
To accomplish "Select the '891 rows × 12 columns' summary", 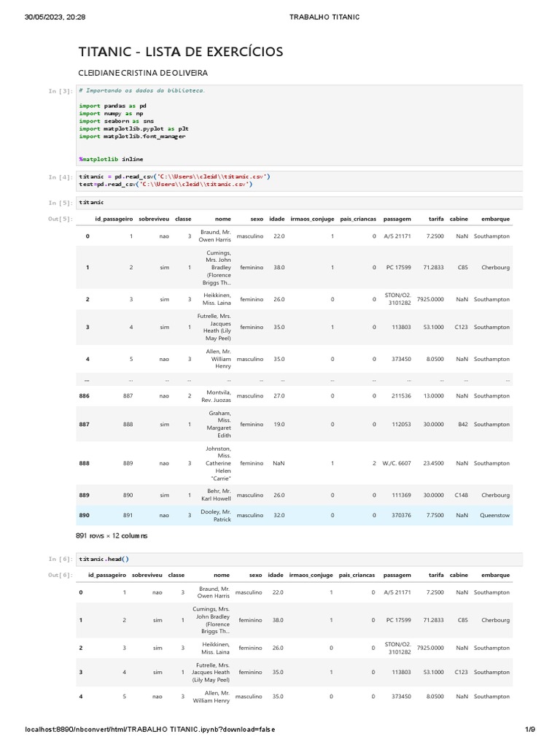I will click(x=112, y=536).
